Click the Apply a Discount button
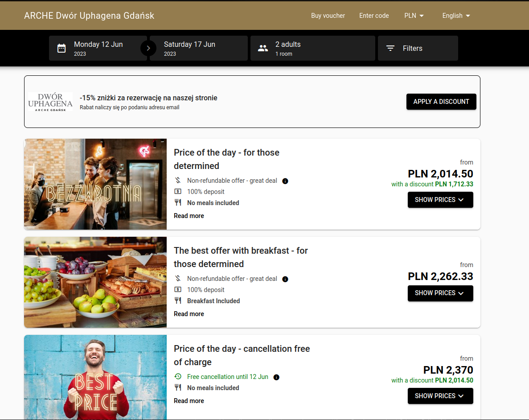This screenshot has width=529, height=420. 441,102
